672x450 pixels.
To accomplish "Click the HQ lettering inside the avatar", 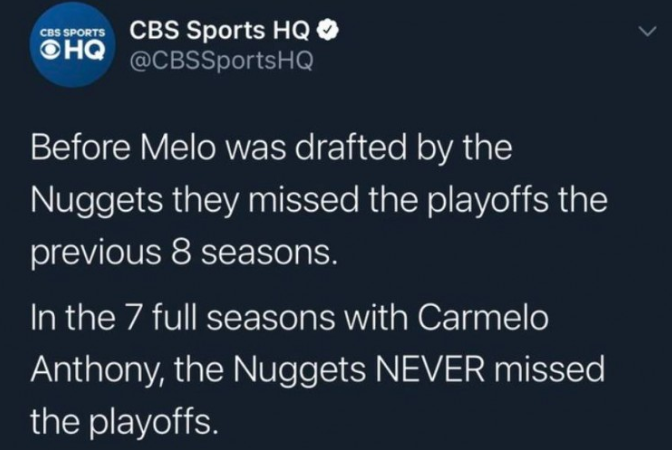I will [x=84, y=50].
